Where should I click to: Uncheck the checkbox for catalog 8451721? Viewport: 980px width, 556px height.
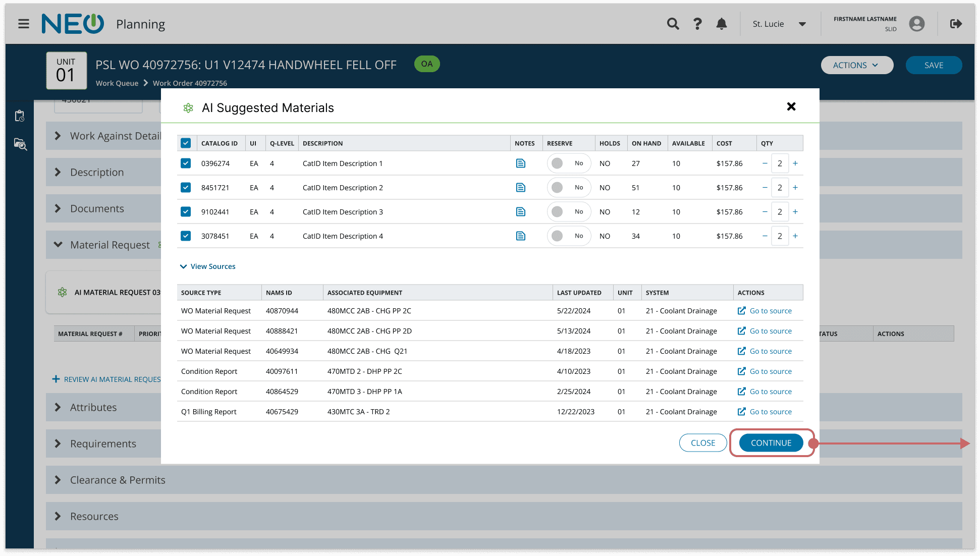(186, 188)
